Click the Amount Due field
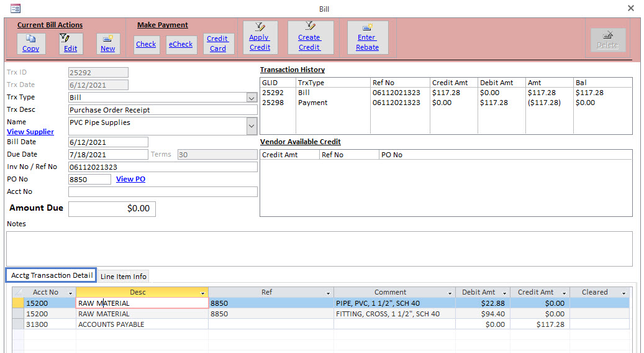 coord(112,209)
